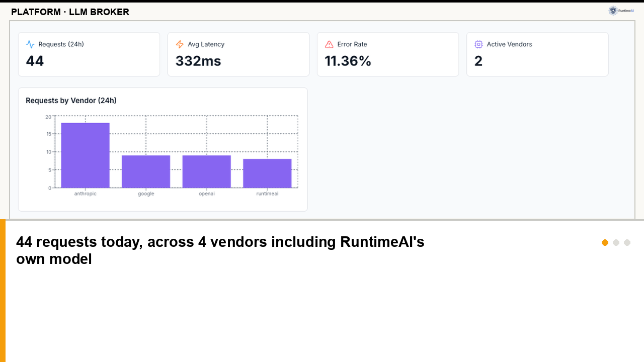Screen dimensions: 644x362
Task: Click the anthropic bar in the chart
Action: point(86,155)
